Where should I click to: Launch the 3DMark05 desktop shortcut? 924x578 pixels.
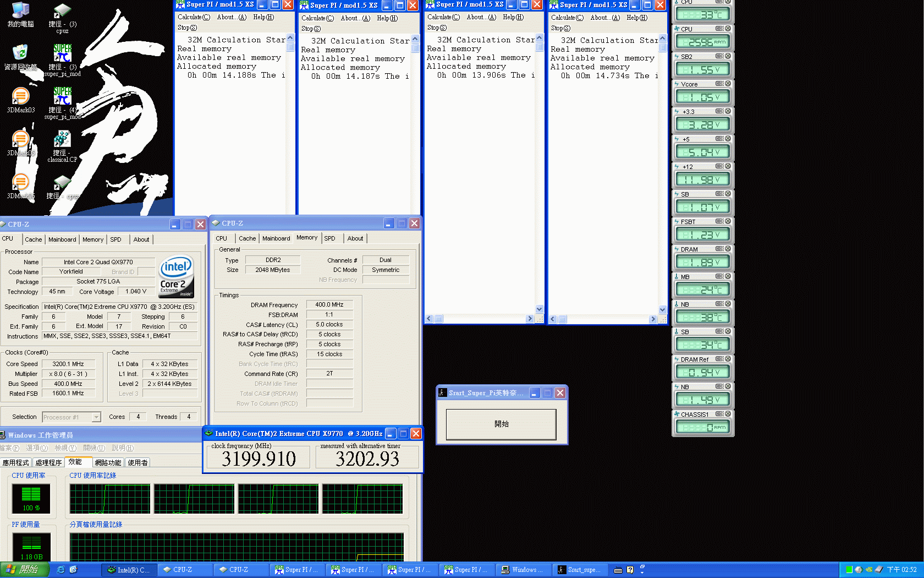pos(20,143)
